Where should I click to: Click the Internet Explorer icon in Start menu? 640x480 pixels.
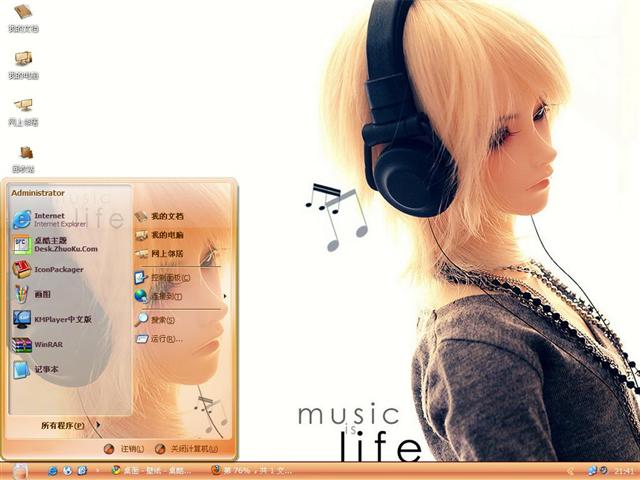click(21, 220)
